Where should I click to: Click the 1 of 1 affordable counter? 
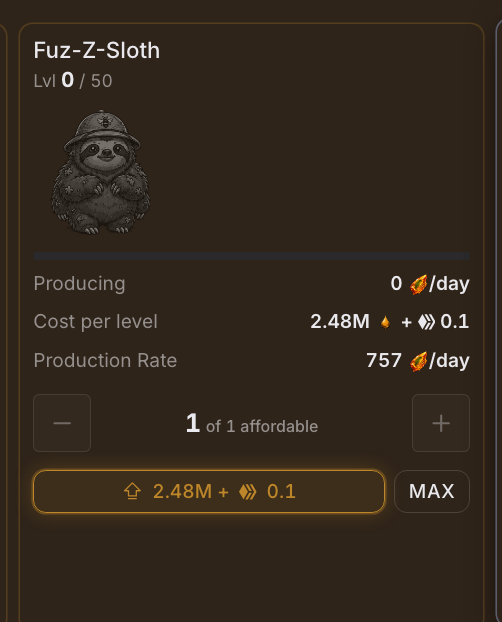click(252, 423)
